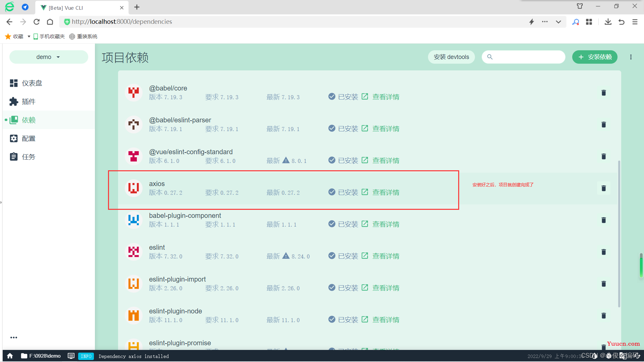Open browser main menu hamburger icon

coord(635,22)
